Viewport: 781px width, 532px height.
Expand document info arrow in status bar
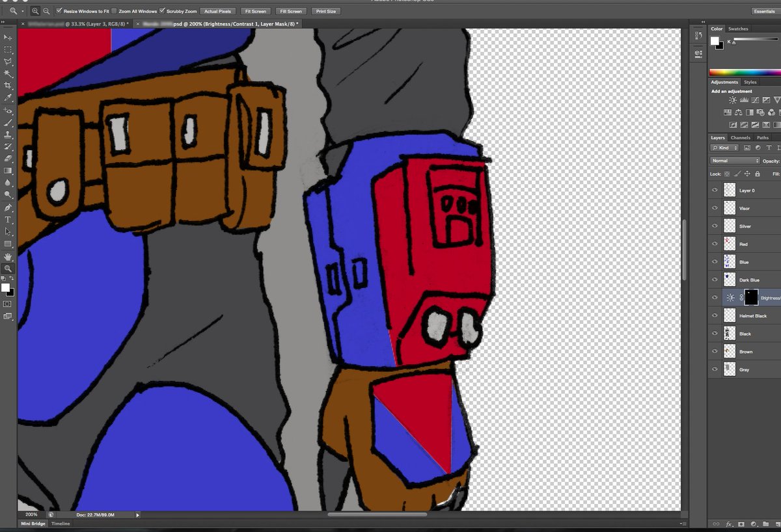point(137,514)
